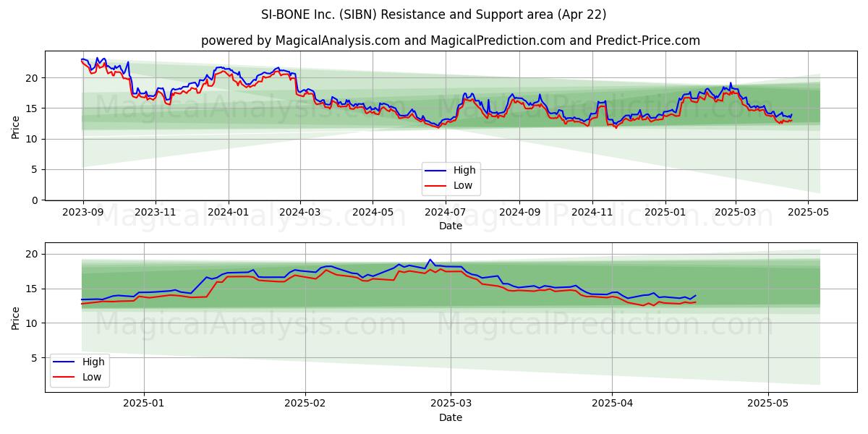Click the 'Date' axis label under the bottom chart
Viewport: 868px width, 434px height.
pos(451,417)
